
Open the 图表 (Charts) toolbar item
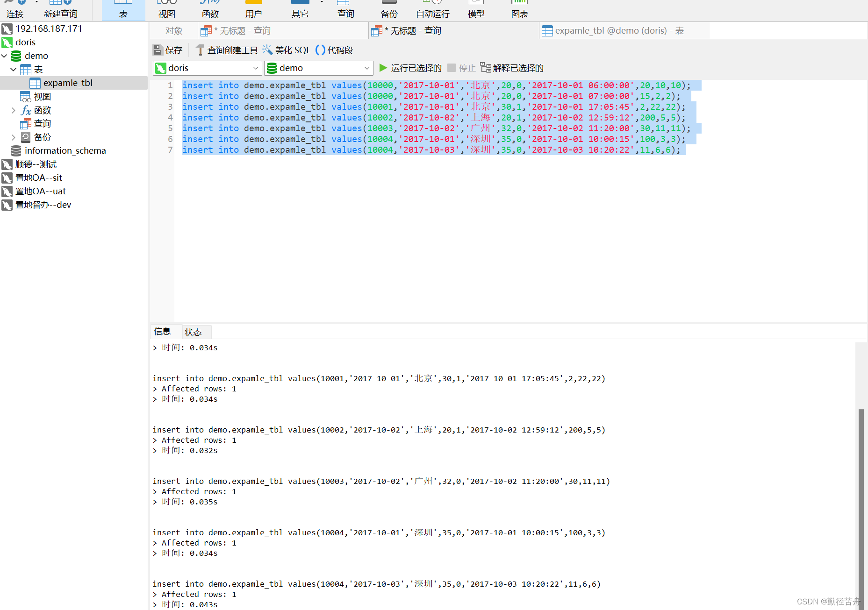520,10
